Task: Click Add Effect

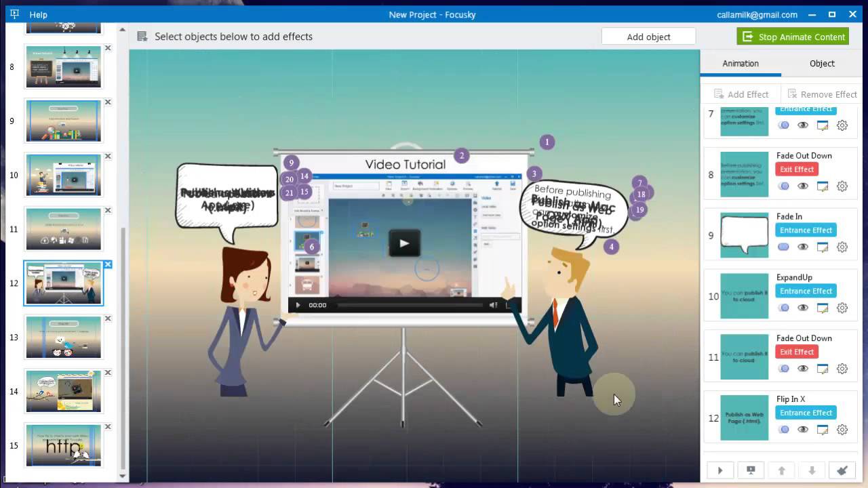Action: point(741,94)
